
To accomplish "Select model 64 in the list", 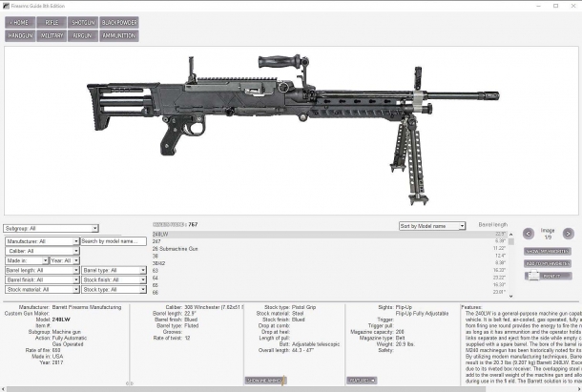I will [x=329, y=278].
